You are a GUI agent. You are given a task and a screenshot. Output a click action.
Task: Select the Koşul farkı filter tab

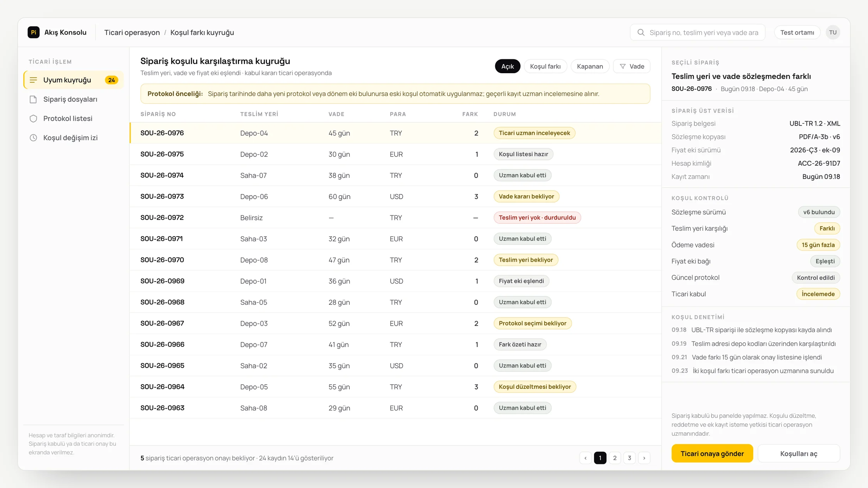(545, 66)
